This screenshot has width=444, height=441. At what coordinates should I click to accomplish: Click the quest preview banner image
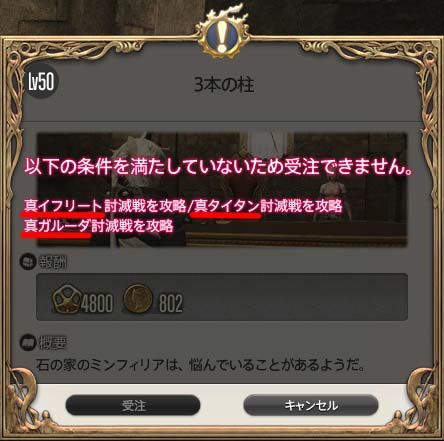tap(222, 190)
